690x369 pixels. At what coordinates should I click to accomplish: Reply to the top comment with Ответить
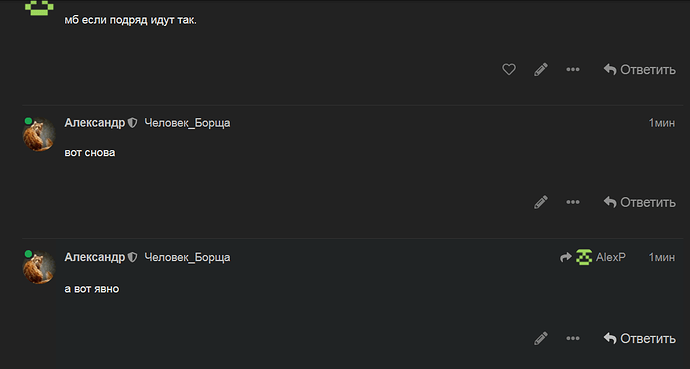click(x=639, y=69)
